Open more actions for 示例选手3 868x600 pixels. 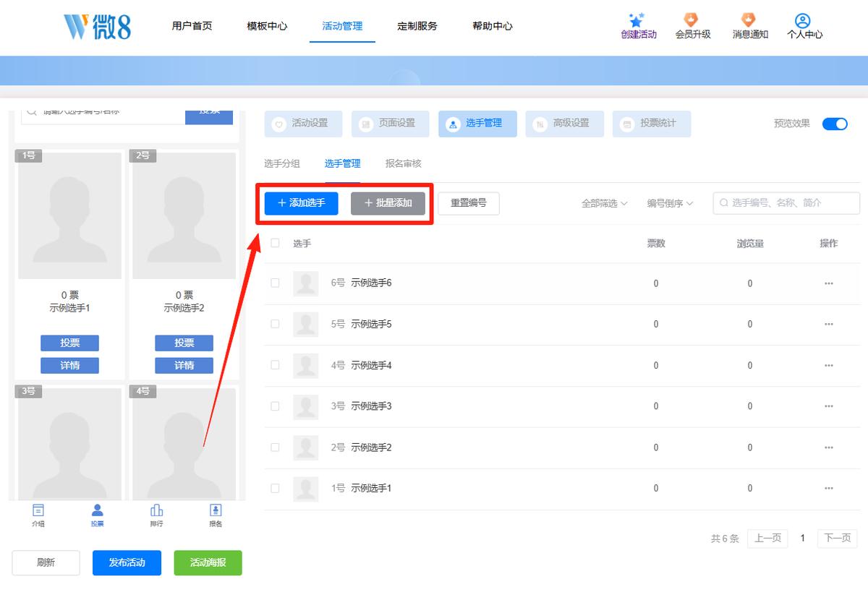pyautogui.click(x=829, y=406)
